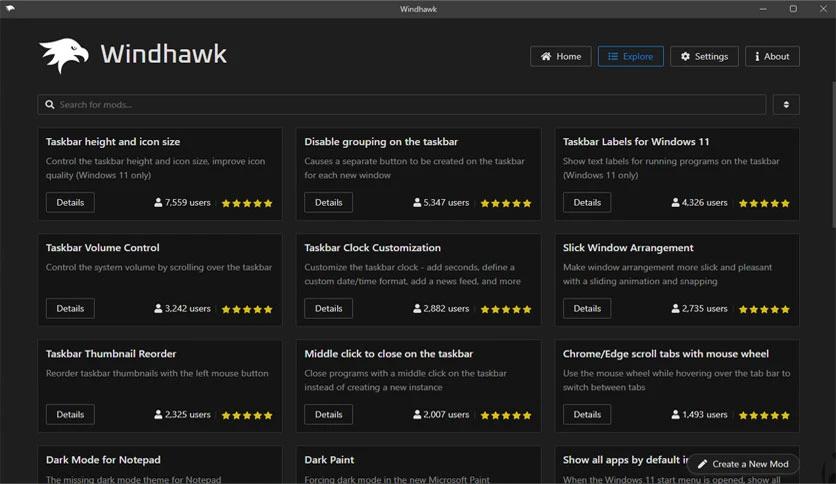Click the Dark Mode for Notepad title
This screenshot has width=836, height=484.
point(103,460)
